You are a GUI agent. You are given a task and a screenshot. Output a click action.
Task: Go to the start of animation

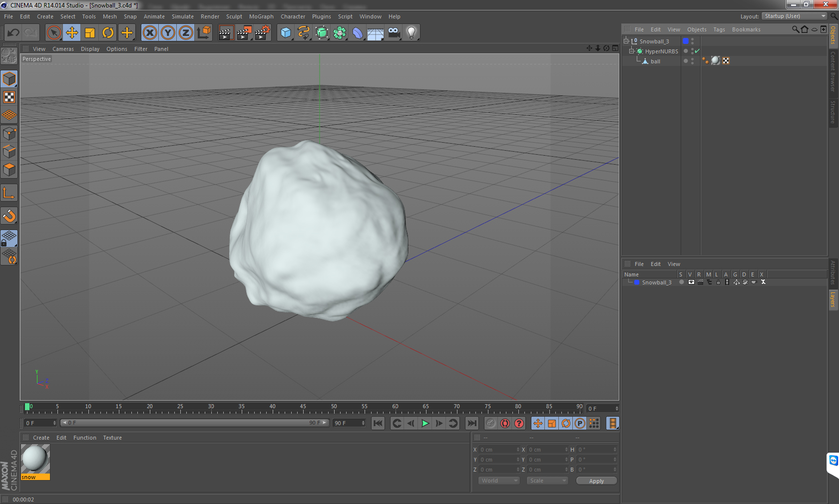pos(378,423)
